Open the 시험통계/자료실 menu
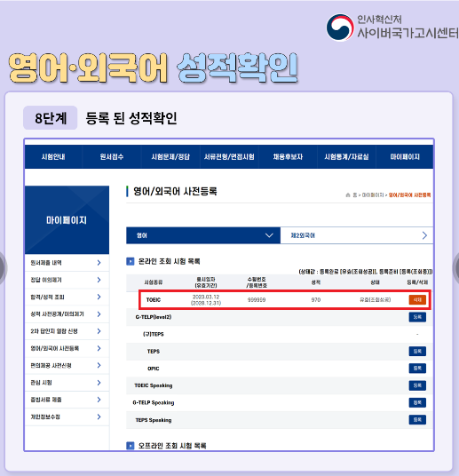Screen dimensions: 459x476 (346, 156)
